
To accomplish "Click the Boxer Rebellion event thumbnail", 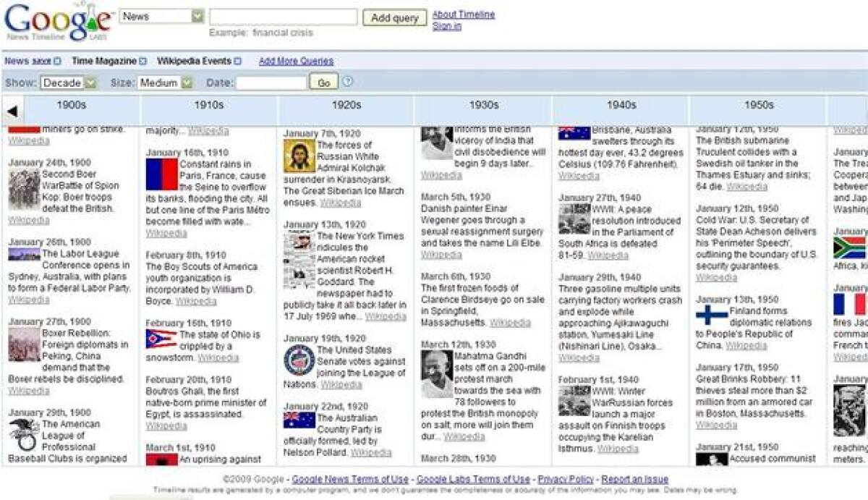I will tap(24, 344).
